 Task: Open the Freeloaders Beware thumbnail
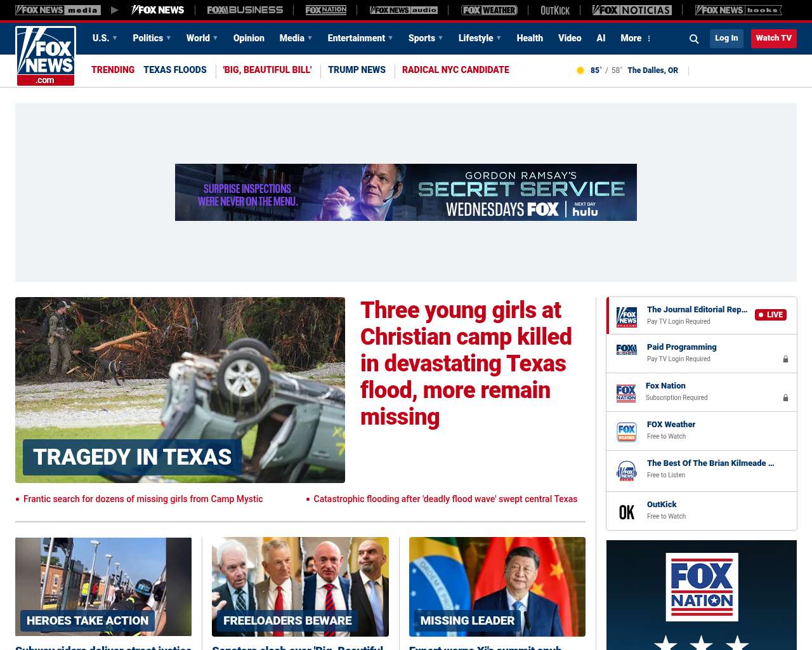[x=300, y=587]
